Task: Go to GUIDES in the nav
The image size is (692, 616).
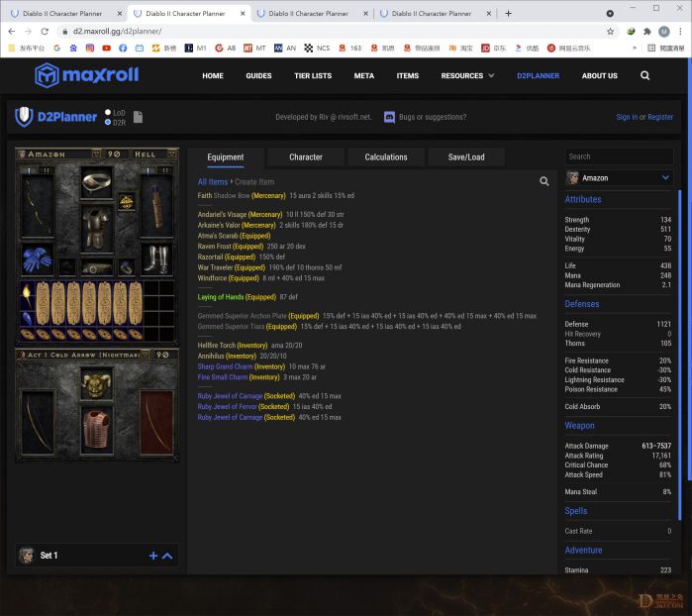Action: pyautogui.click(x=258, y=75)
